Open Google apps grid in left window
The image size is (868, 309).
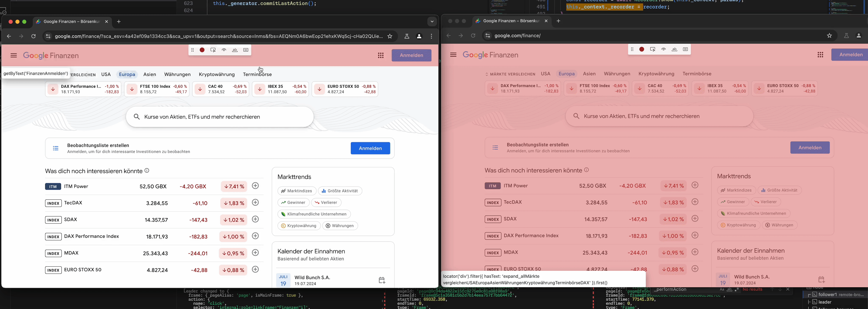coord(381,56)
